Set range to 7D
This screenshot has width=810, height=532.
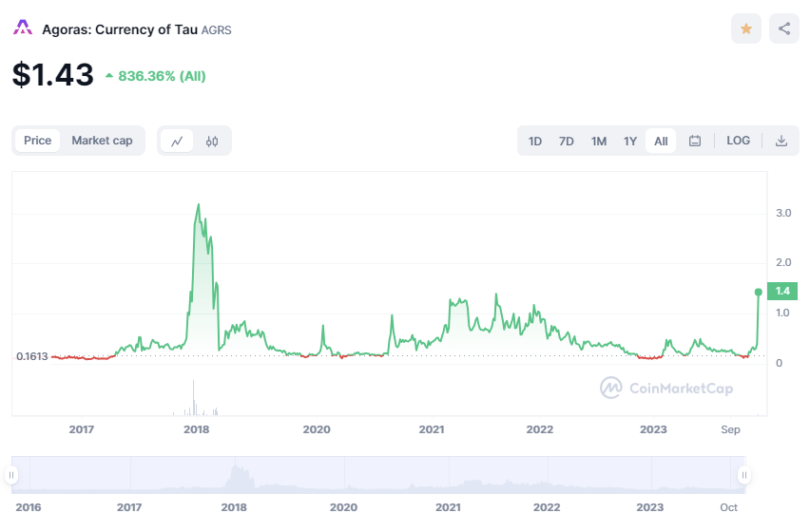pyautogui.click(x=567, y=142)
